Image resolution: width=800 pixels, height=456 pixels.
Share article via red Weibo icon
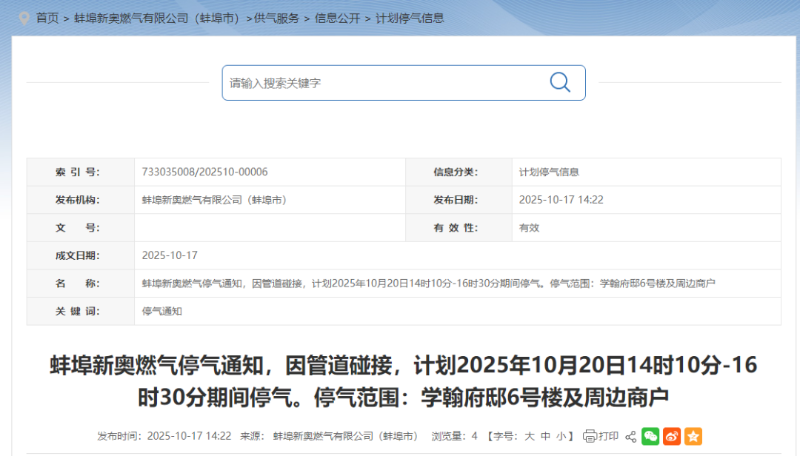pyautogui.click(x=672, y=436)
